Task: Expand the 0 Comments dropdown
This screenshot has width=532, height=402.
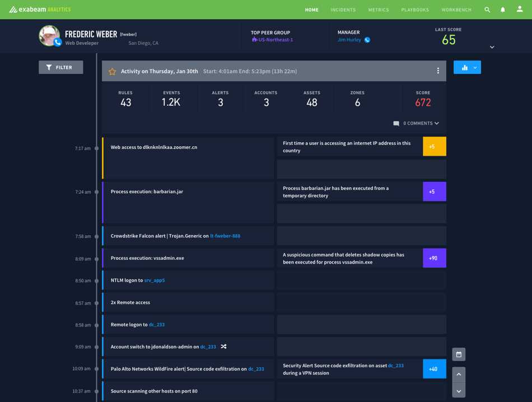Action: coord(416,123)
